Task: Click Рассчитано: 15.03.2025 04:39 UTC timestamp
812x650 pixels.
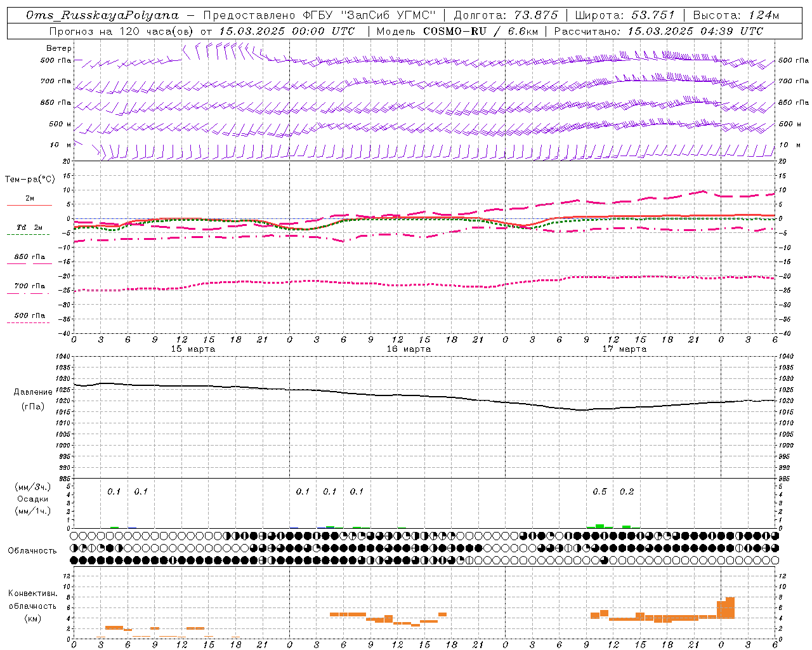Action: click(x=658, y=31)
